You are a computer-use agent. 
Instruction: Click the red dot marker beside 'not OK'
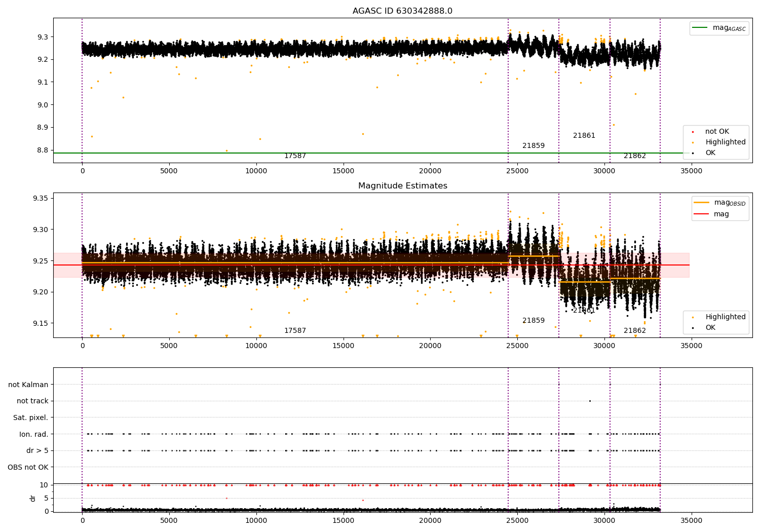pos(693,132)
